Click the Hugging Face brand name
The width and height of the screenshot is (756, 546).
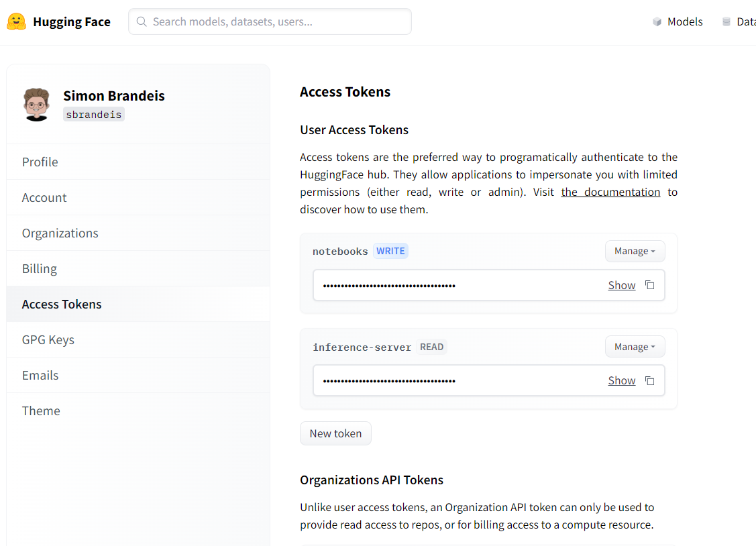click(72, 21)
